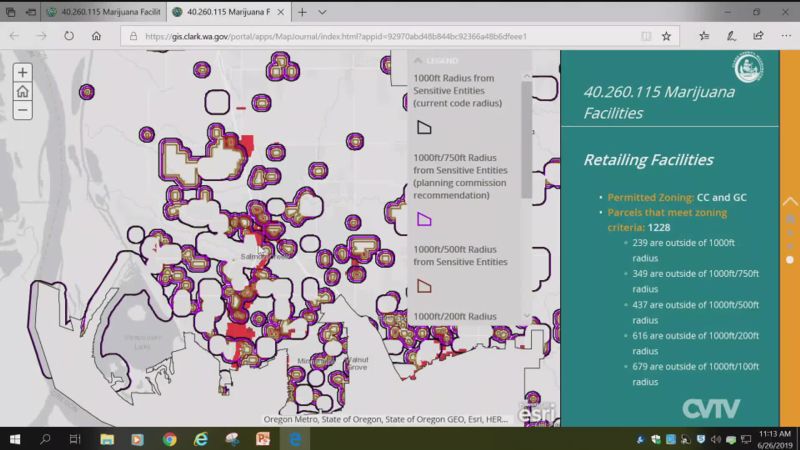Select the active white section dot
The image size is (800, 450).
tap(790, 260)
